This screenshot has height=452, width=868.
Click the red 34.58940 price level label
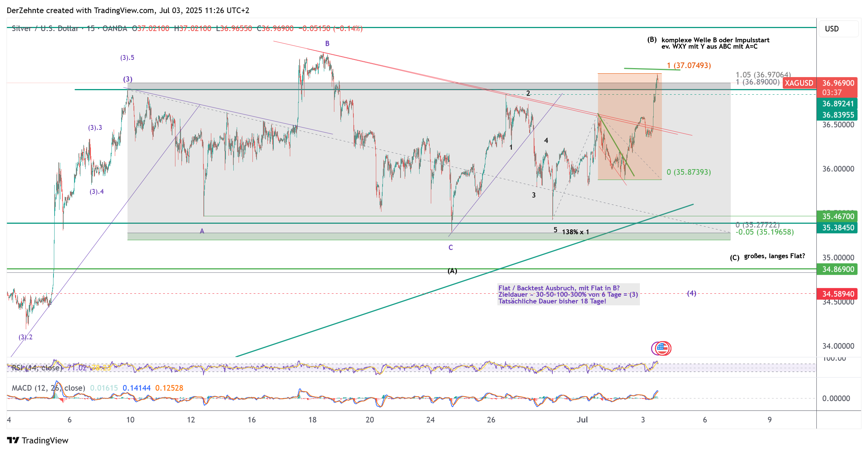pos(838,294)
